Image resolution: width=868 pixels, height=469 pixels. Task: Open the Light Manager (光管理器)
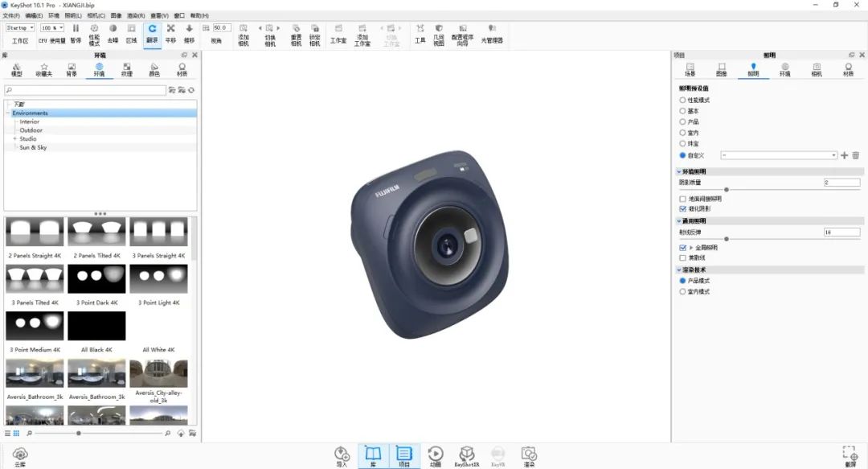[x=492, y=34]
